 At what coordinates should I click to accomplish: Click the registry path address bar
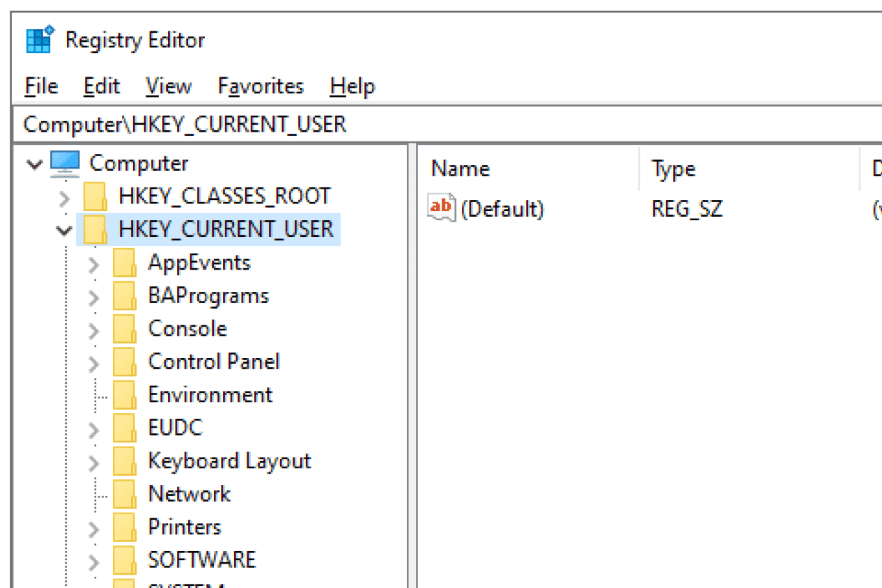[447, 125]
